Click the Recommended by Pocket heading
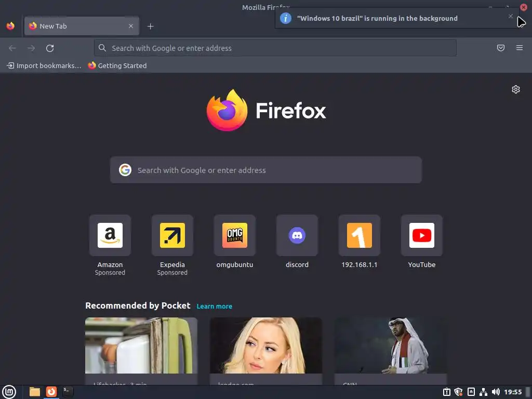The width and height of the screenshot is (532, 399). pos(138,305)
